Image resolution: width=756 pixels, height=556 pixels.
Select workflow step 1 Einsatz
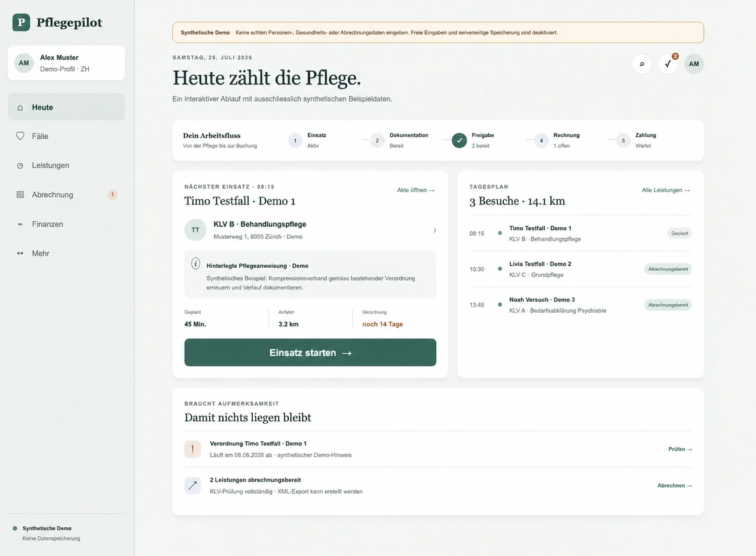[x=295, y=140]
